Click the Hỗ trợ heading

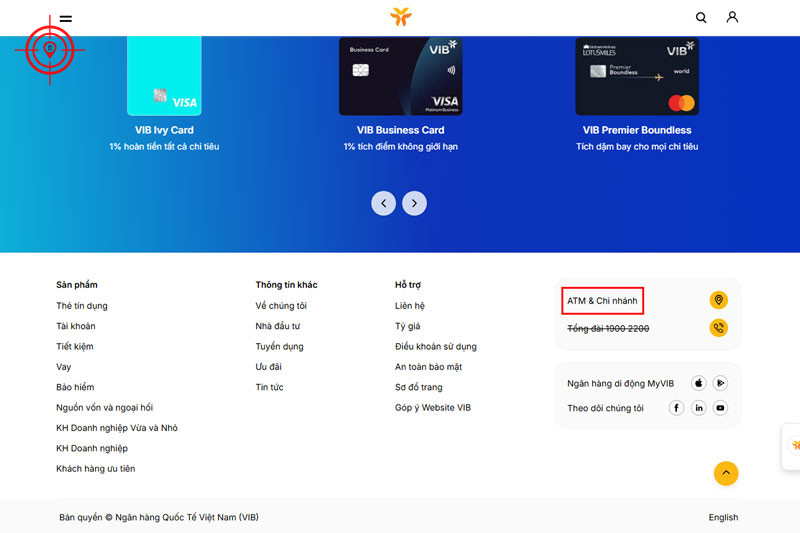point(408,285)
